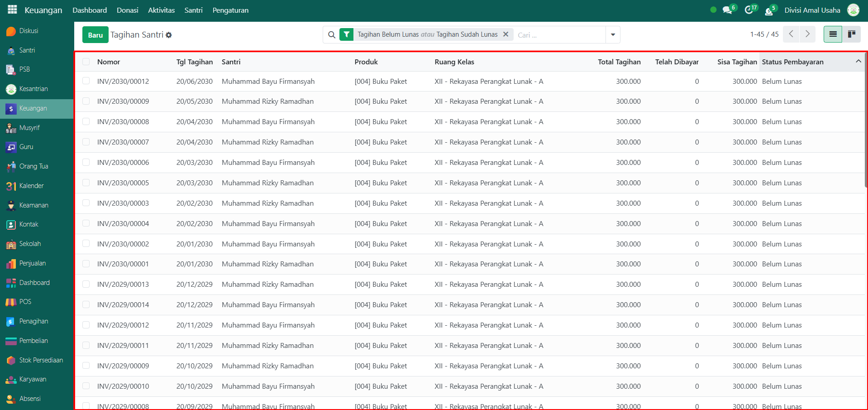Sort by Status Pembayaran column header

tap(792, 62)
